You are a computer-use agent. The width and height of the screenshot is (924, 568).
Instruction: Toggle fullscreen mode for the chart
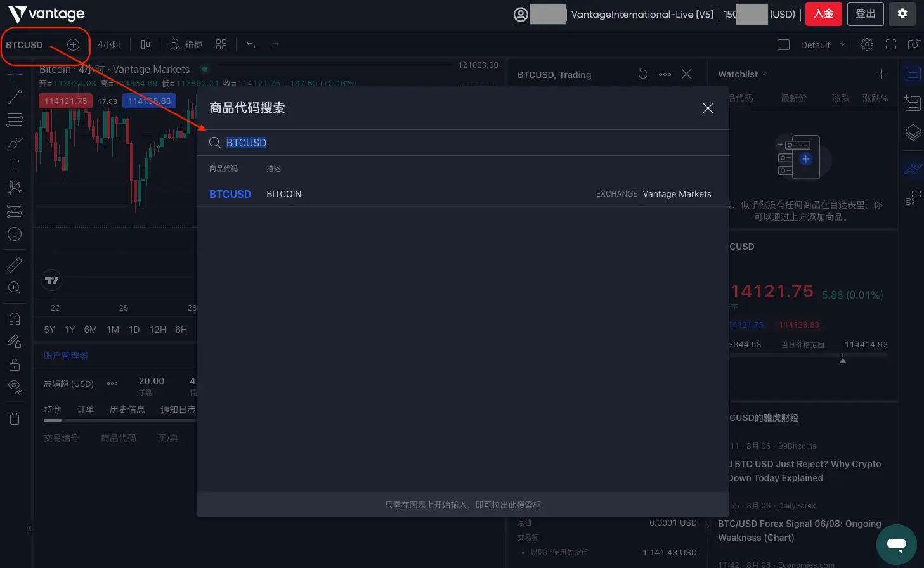(890, 44)
